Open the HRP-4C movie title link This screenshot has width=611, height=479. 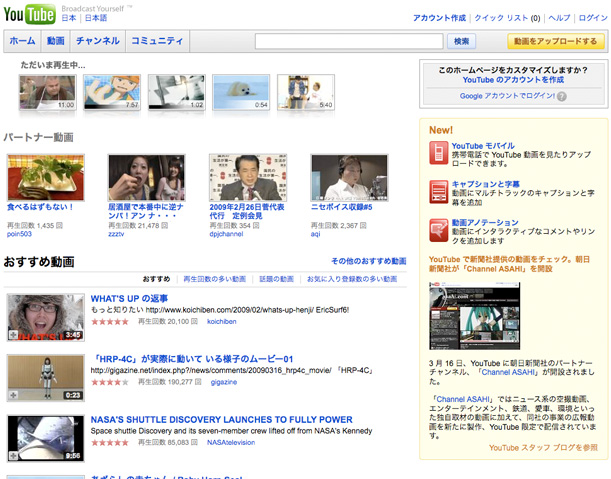[x=192, y=359]
